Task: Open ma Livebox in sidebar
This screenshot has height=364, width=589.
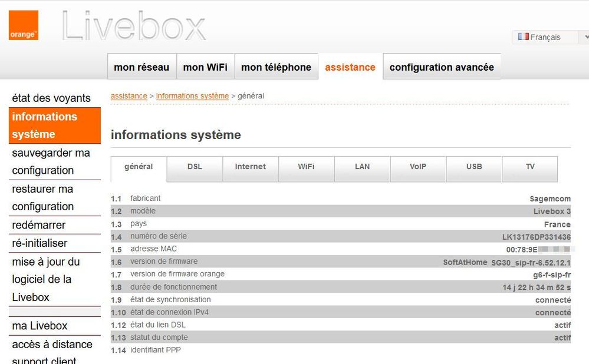Action: [55, 326]
